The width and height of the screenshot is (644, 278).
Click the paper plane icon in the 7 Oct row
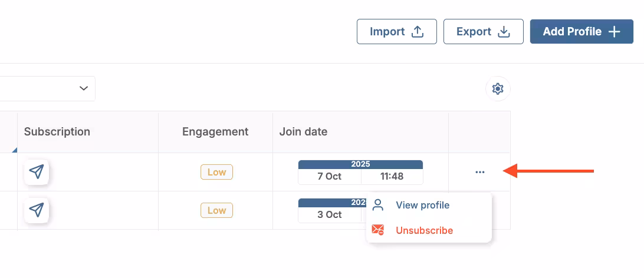coord(37,172)
